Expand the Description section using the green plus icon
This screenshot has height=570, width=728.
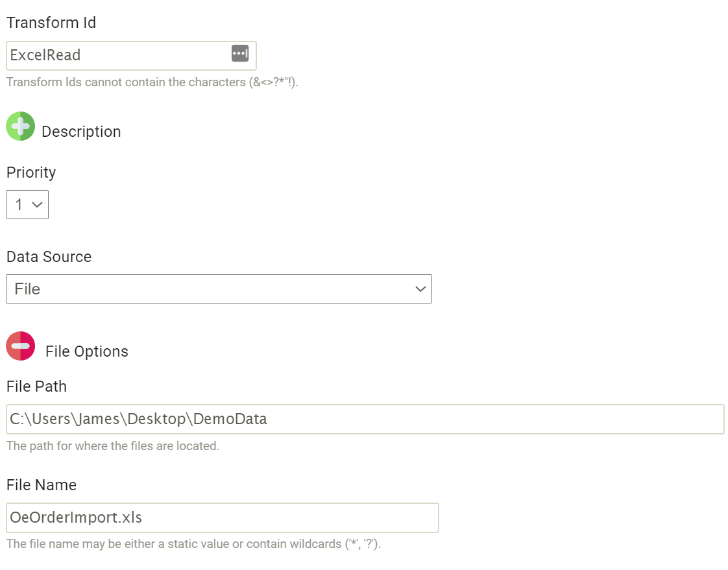(x=20, y=126)
